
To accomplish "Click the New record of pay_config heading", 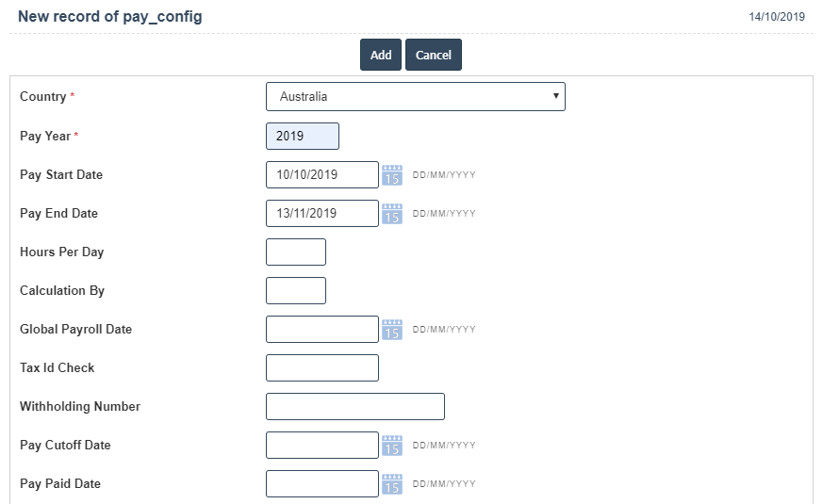I will pyautogui.click(x=109, y=17).
